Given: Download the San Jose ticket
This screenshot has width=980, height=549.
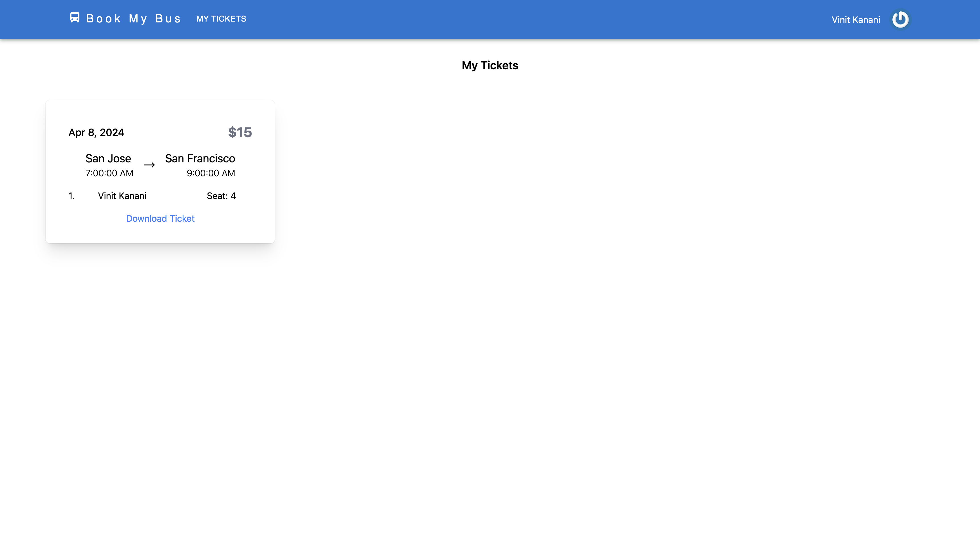Looking at the screenshot, I should 160,219.
